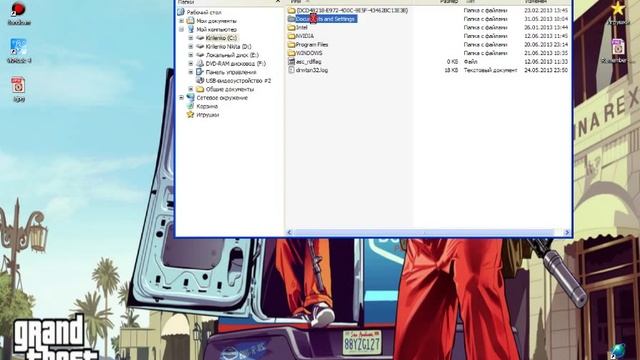Click the 18 КБ size cell

click(x=451, y=70)
